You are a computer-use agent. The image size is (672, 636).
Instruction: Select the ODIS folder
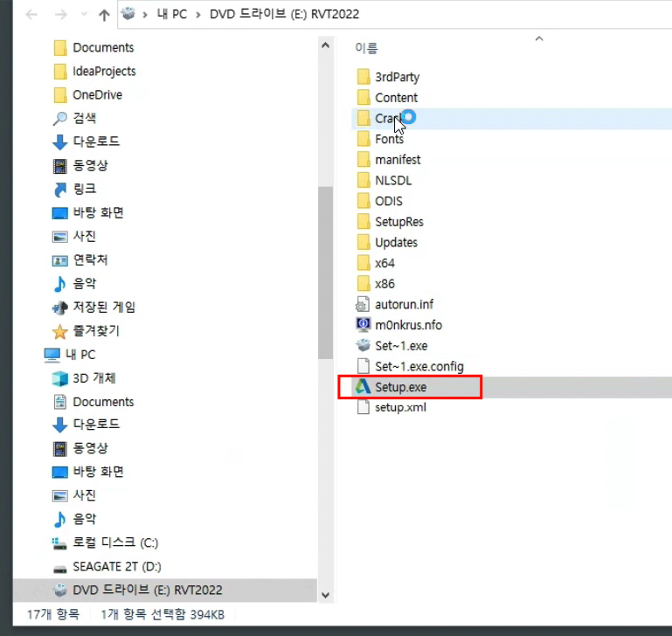(x=380, y=201)
